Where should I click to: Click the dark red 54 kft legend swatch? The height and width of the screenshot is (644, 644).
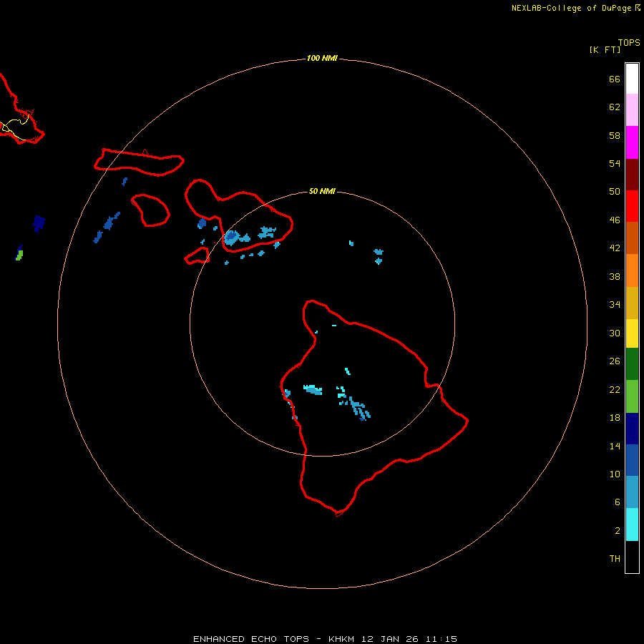click(x=632, y=175)
